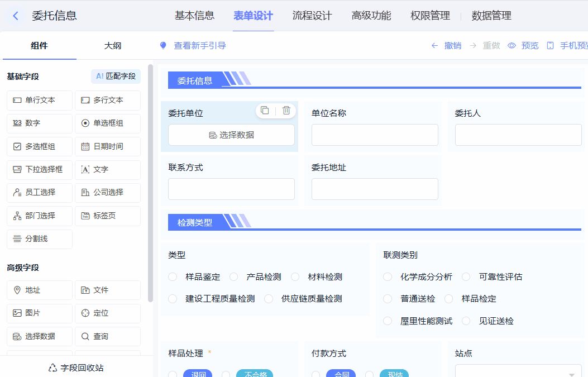
Task: Open the 大纲 outline tab
Action: pyautogui.click(x=113, y=46)
